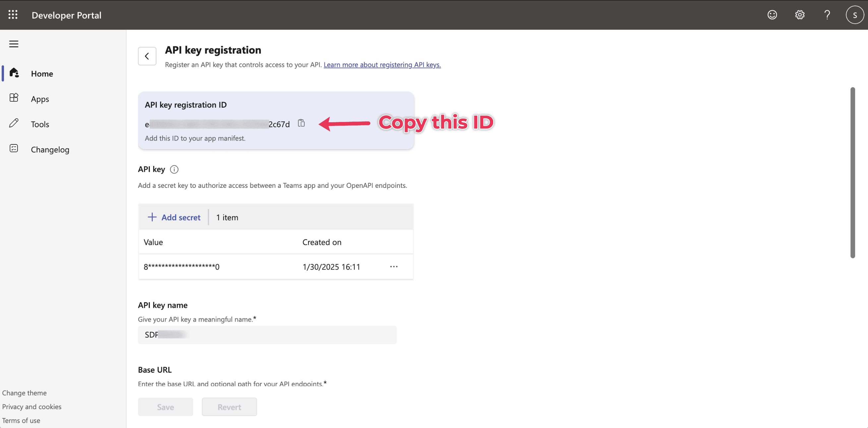Click the API key name input field
Image resolution: width=868 pixels, height=428 pixels.
tap(267, 335)
